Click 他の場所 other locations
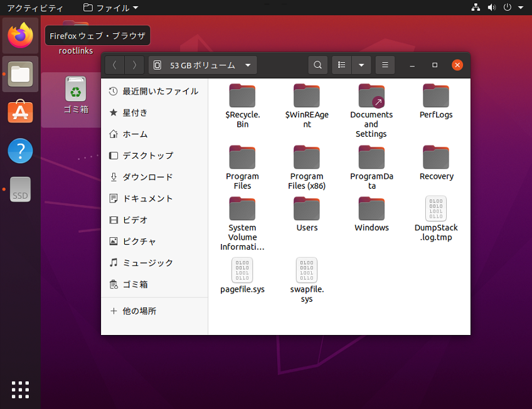This screenshot has height=409, width=532. point(154,311)
